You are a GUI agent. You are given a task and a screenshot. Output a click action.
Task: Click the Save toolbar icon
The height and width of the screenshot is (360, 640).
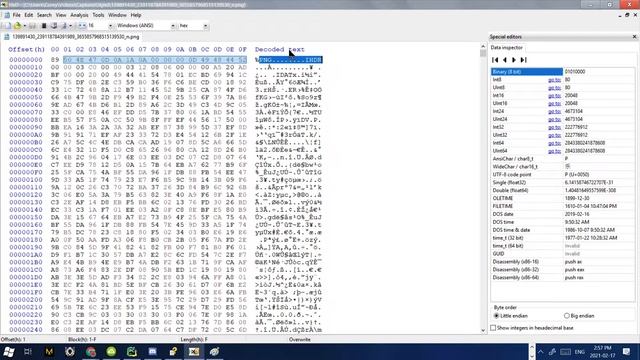tap(33, 26)
